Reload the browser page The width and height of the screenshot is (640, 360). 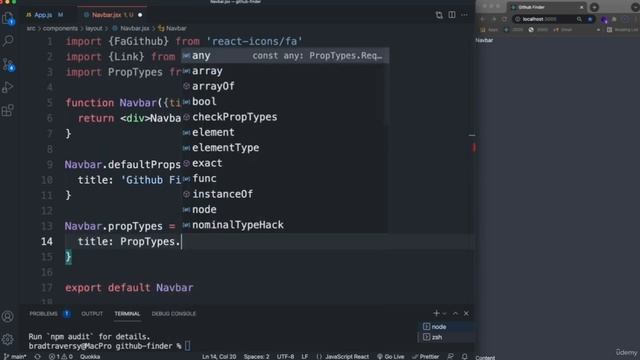pyautogui.click(x=504, y=19)
